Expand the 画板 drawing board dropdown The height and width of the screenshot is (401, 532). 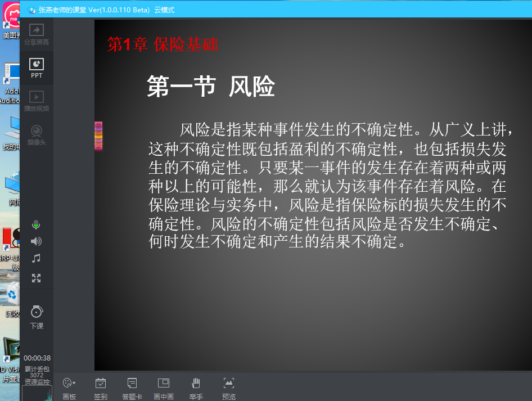[x=69, y=384]
